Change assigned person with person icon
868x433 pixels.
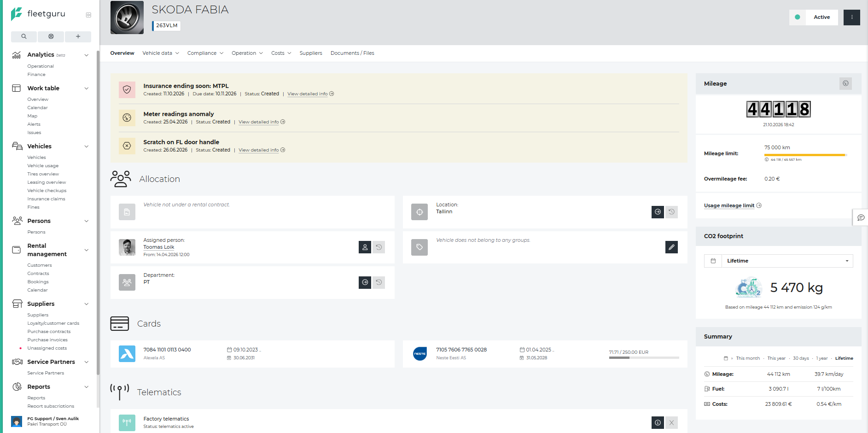[365, 247]
